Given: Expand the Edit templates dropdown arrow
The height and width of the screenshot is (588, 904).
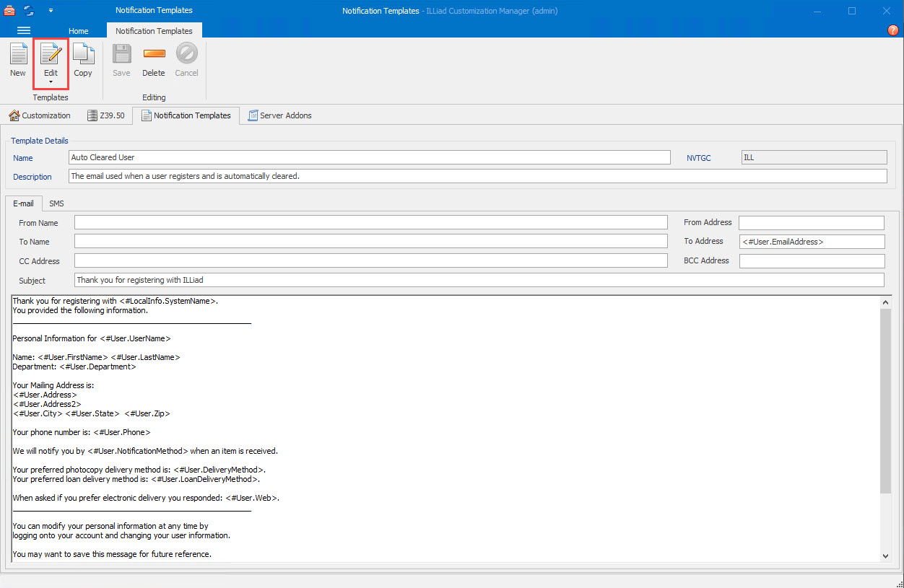Looking at the screenshot, I should [x=51, y=82].
